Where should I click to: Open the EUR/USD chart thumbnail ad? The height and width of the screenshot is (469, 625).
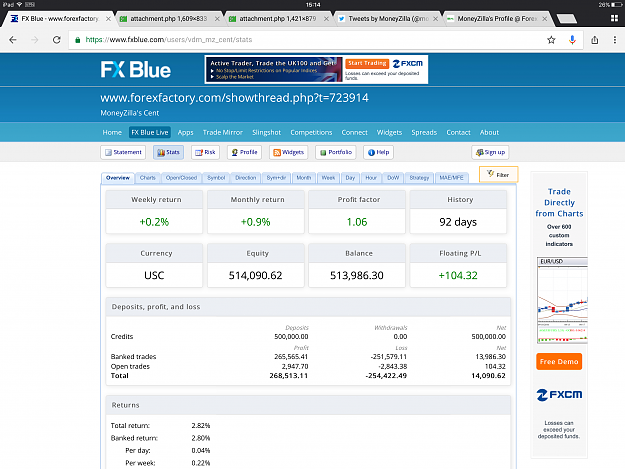tap(562, 300)
